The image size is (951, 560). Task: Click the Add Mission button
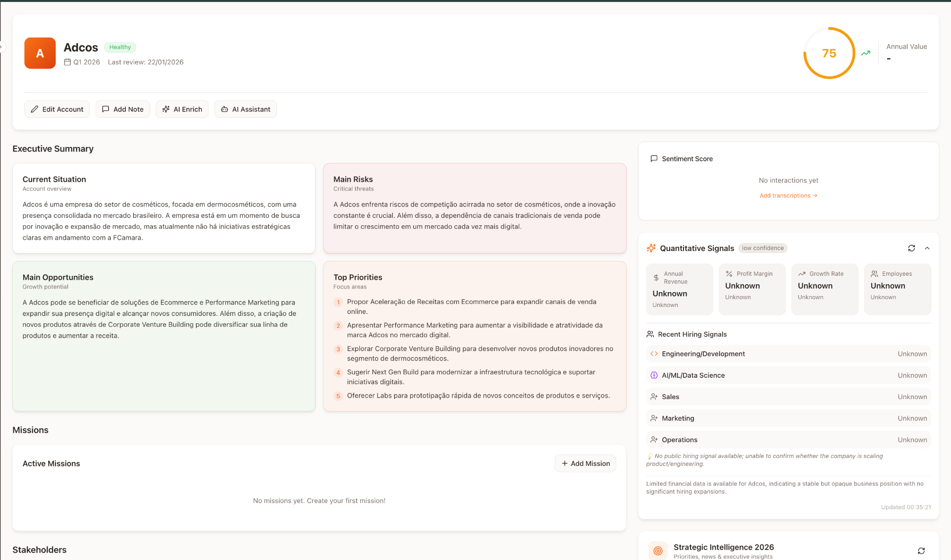point(585,463)
